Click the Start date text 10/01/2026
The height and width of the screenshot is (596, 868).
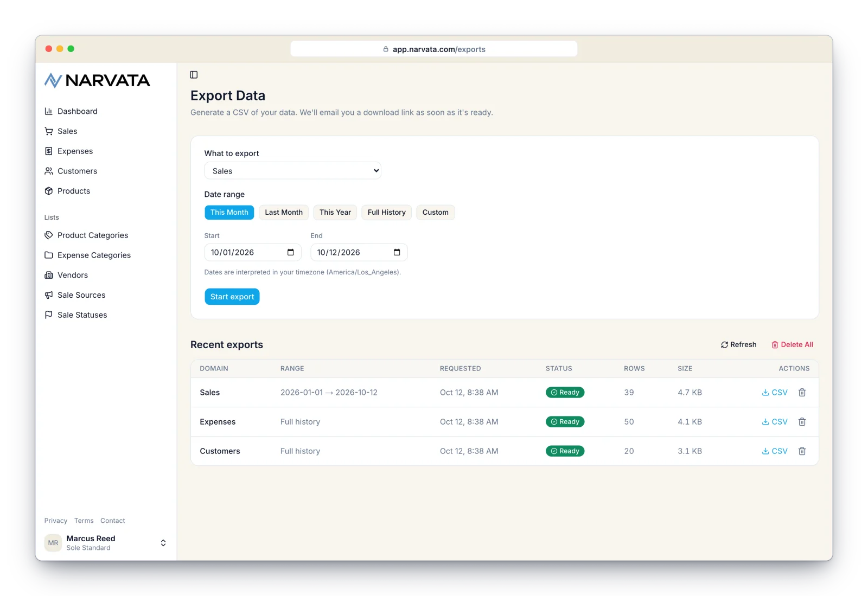point(232,253)
